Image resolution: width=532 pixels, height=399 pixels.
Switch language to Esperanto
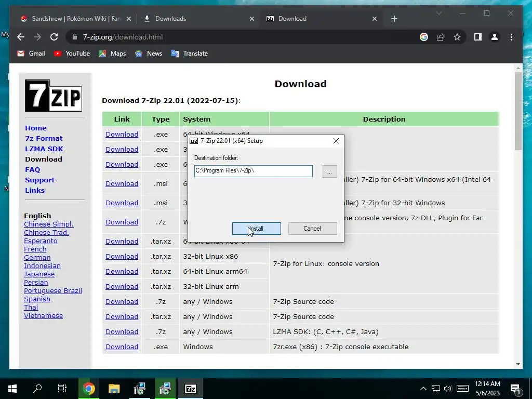[41, 241]
